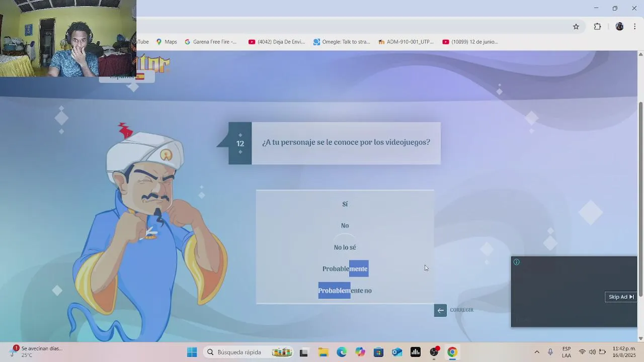The height and width of the screenshot is (362, 644).
Task: Open Outlook from the taskbar
Action: click(397, 352)
